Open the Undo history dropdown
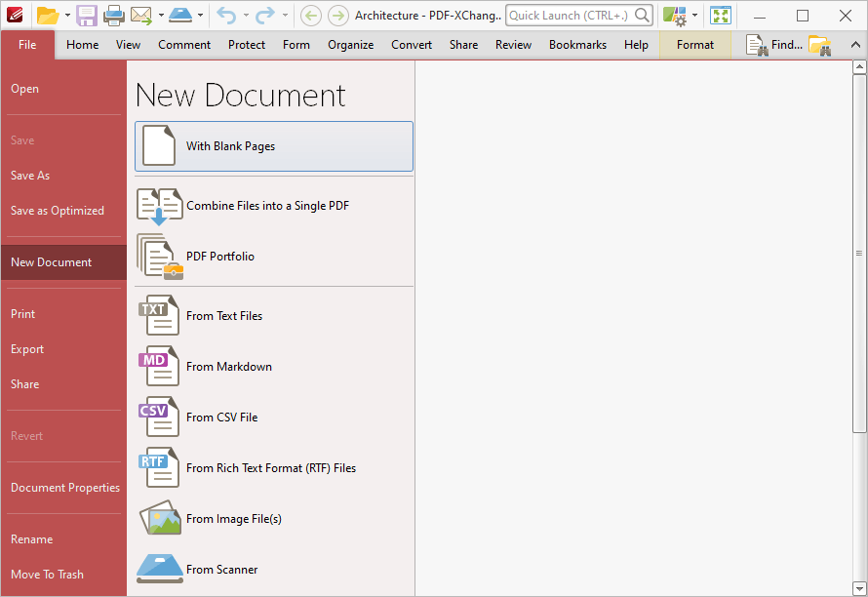The image size is (868, 597). pos(246,16)
